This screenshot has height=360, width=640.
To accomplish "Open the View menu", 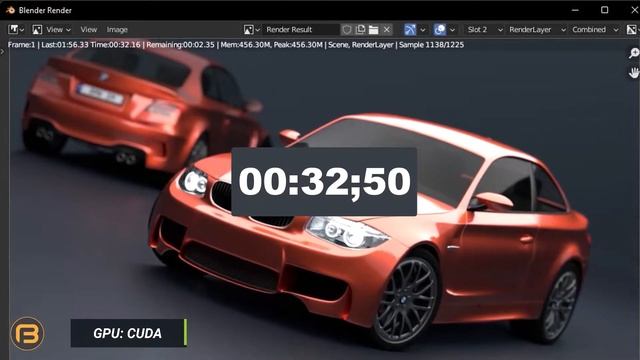I will [x=89, y=29].
